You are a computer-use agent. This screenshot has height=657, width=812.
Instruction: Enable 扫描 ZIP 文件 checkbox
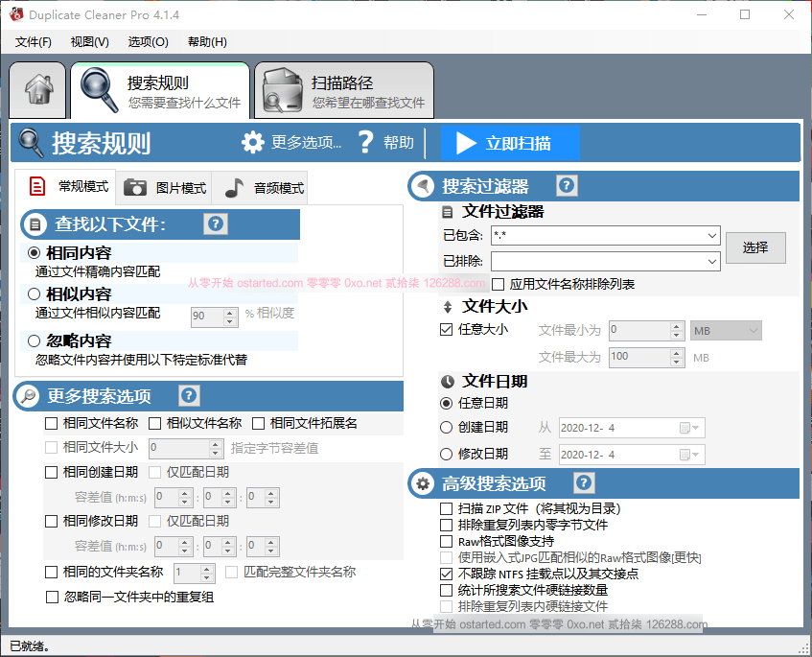[x=447, y=508]
